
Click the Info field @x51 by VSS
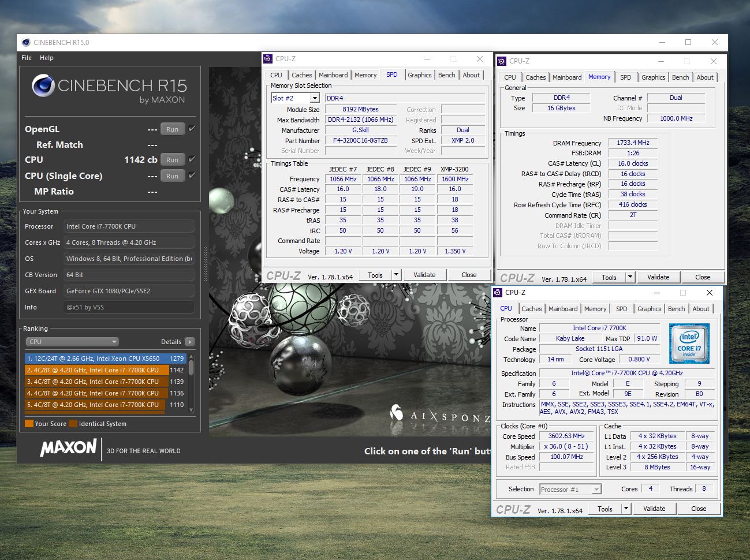pos(128,307)
